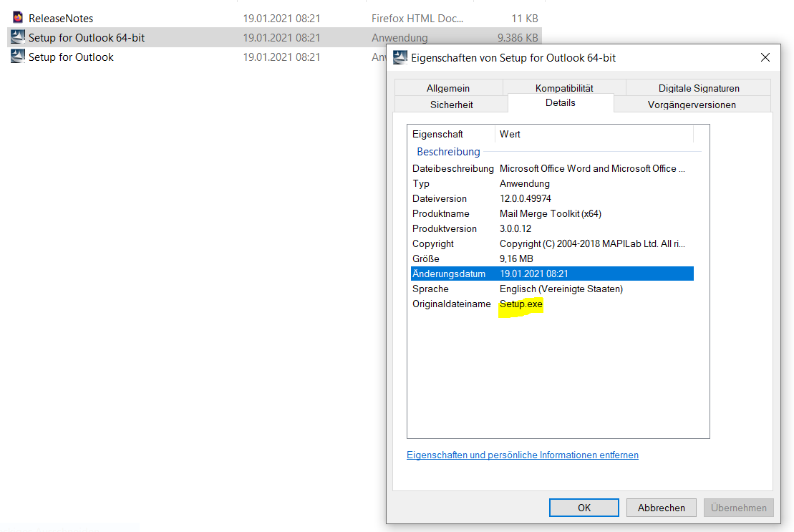Screen dimensions: 794x532
Task: Switch to the Sicherheit tab
Action: point(451,105)
